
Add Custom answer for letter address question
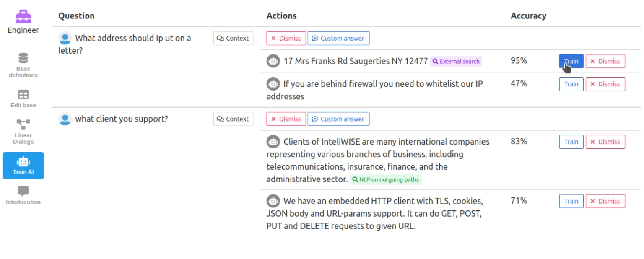[338, 38]
